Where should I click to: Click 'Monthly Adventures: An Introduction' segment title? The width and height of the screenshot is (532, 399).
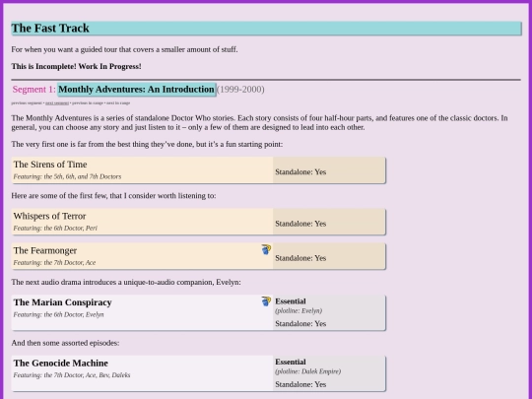click(x=136, y=90)
